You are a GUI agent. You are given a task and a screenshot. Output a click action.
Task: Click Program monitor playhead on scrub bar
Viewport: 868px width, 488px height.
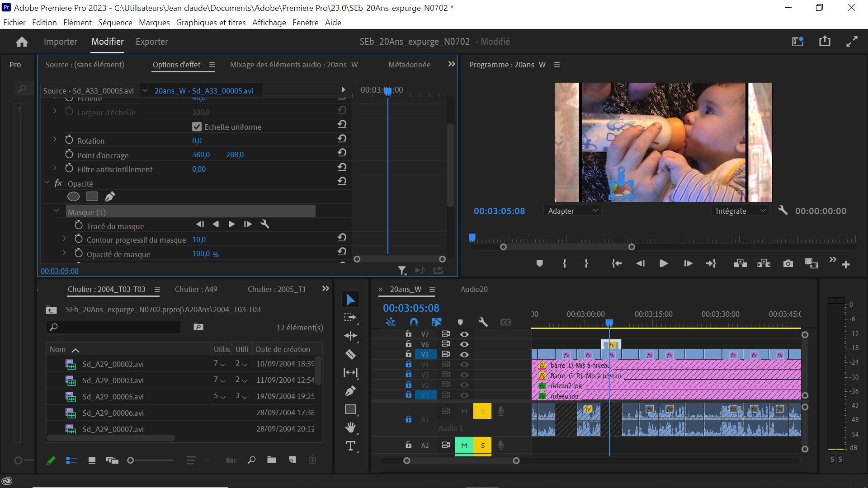tap(472, 237)
